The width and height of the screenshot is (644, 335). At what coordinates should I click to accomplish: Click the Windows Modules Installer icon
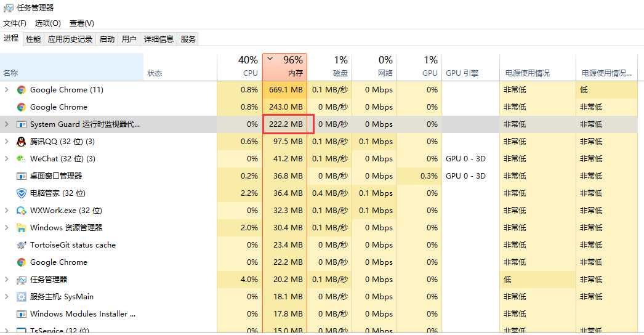click(x=22, y=314)
